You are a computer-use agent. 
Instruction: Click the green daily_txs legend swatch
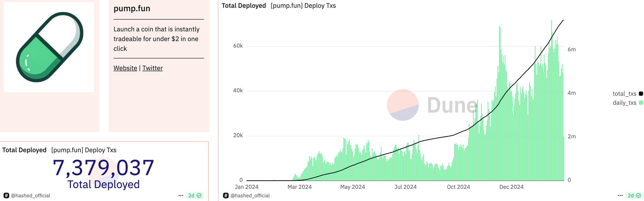641,103
